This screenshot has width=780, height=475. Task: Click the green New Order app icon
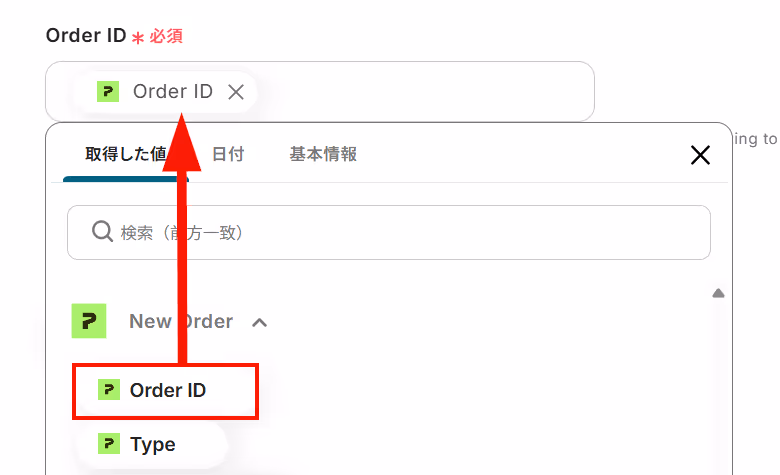pos(89,321)
